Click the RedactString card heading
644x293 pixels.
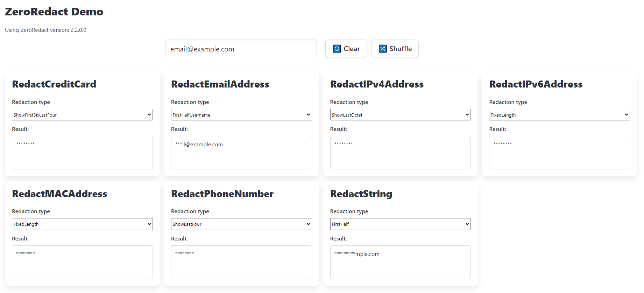coord(361,194)
